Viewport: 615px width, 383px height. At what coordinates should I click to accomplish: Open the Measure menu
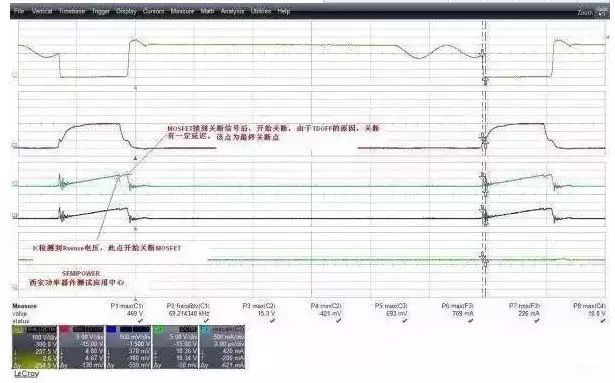coord(182,11)
